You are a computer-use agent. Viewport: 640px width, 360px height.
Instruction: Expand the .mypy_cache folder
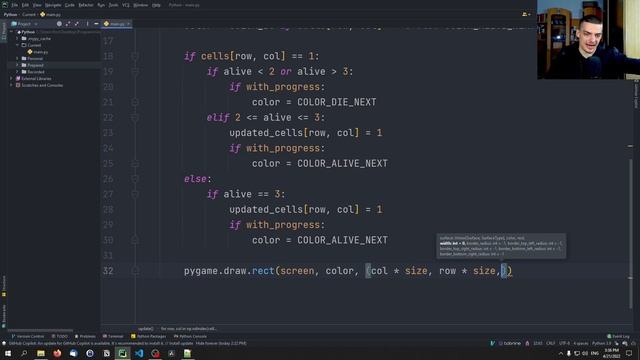click(18, 38)
